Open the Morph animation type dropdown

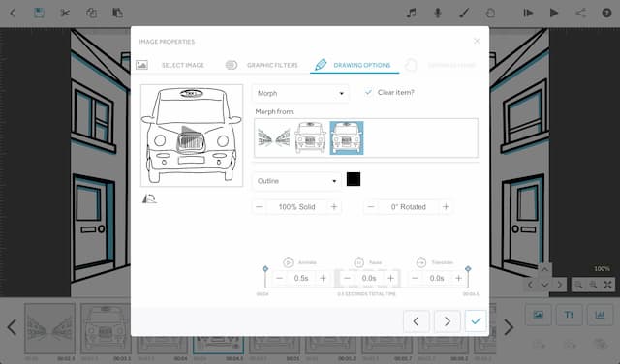point(300,93)
